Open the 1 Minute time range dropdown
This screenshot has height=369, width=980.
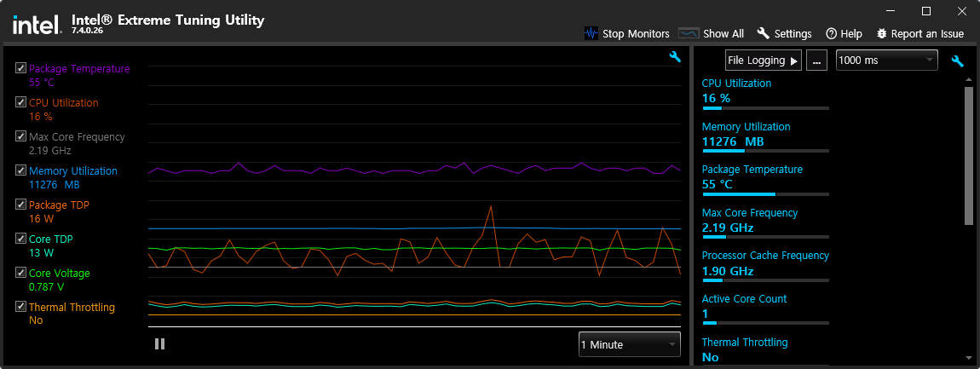coord(630,344)
